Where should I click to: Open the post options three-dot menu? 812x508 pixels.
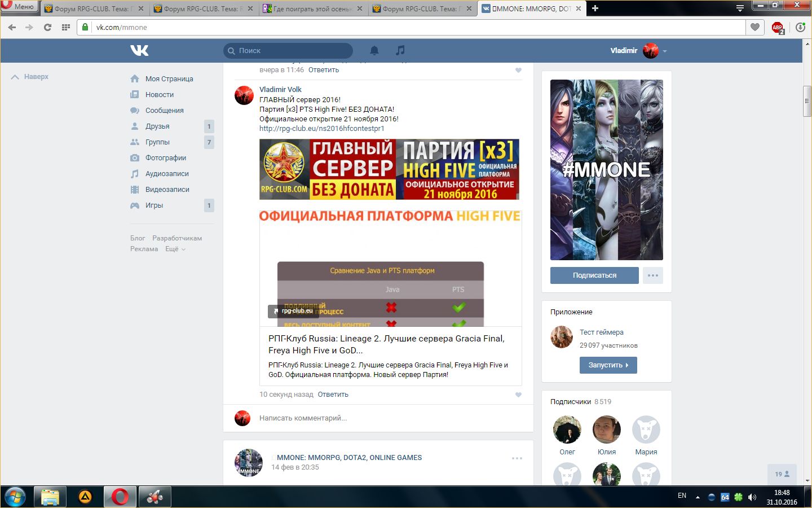tap(517, 458)
